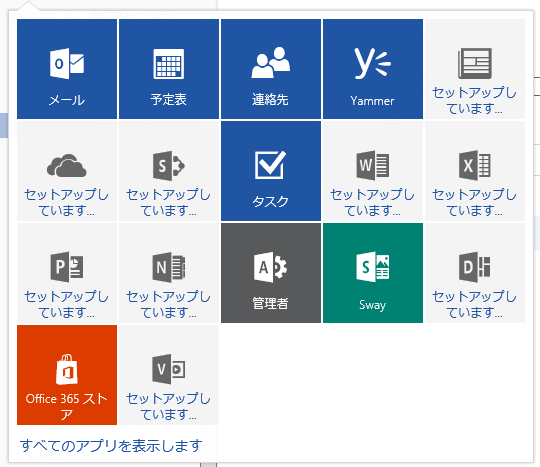The width and height of the screenshot is (540, 467).
Task: Launch the Sway tile
Action: pos(373,273)
